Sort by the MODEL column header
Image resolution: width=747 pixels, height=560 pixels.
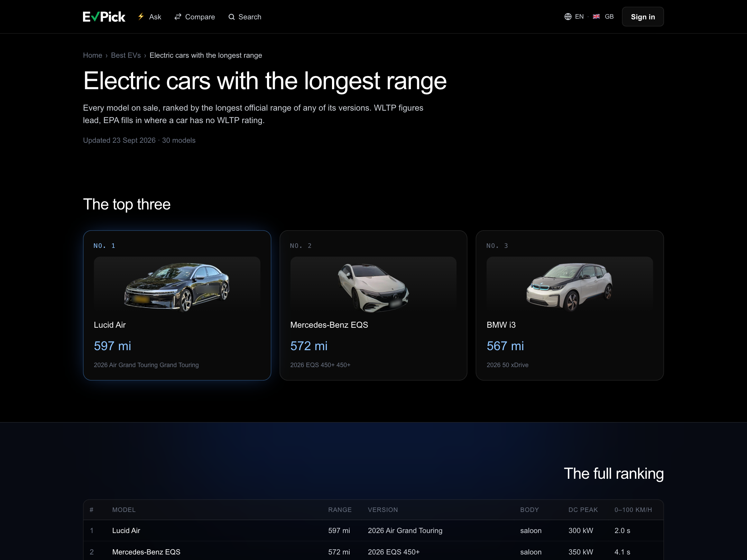click(x=124, y=510)
